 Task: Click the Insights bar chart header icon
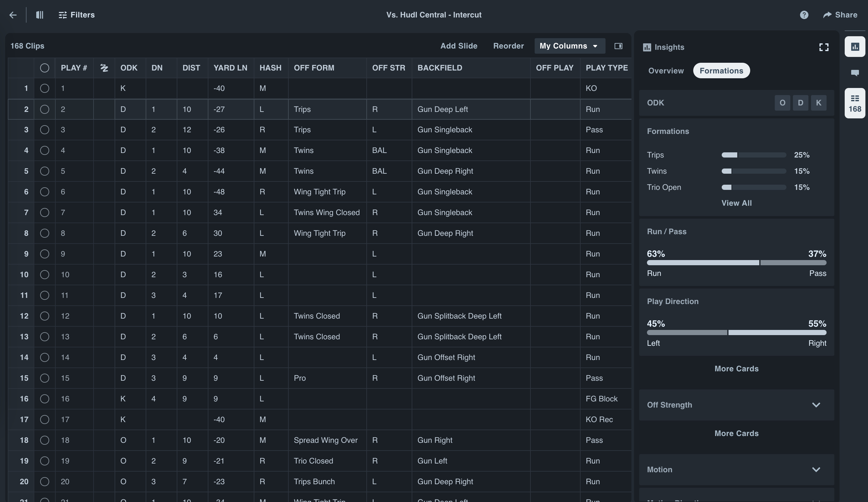647,47
